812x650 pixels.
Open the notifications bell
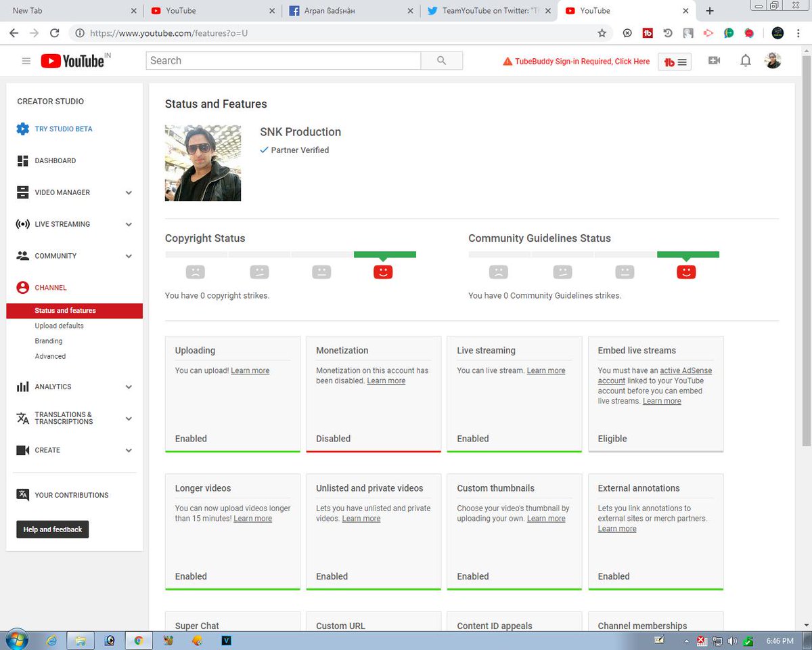745,61
